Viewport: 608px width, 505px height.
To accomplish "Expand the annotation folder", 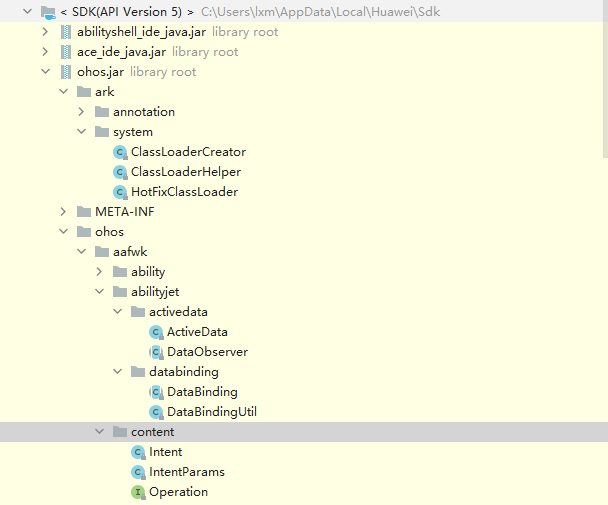I will pyautogui.click(x=81, y=112).
